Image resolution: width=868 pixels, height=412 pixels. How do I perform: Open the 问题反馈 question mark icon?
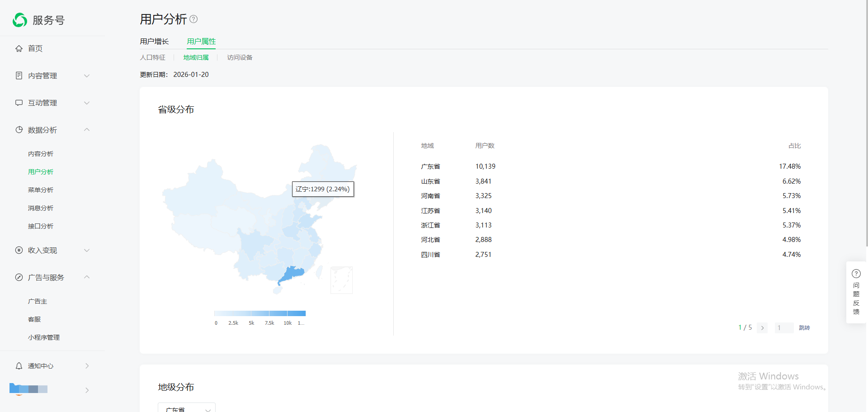tap(856, 274)
